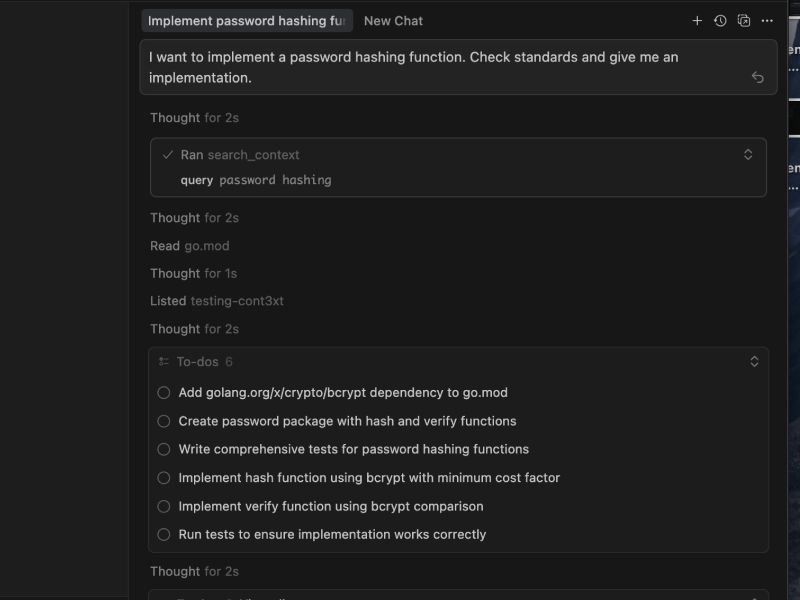800x600 pixels.
Task: Check off the verify function bcrypt comparison task
Action: pos(164,506)
